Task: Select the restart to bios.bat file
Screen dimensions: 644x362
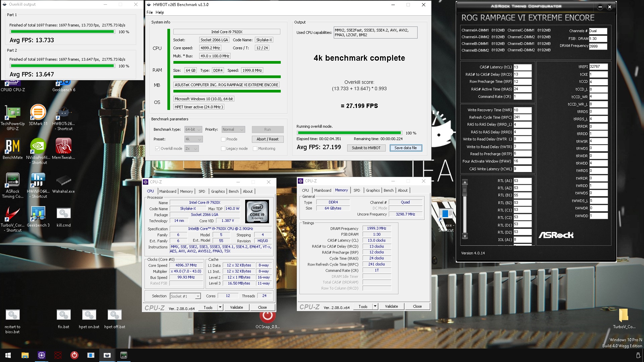Action: (13, 321)
